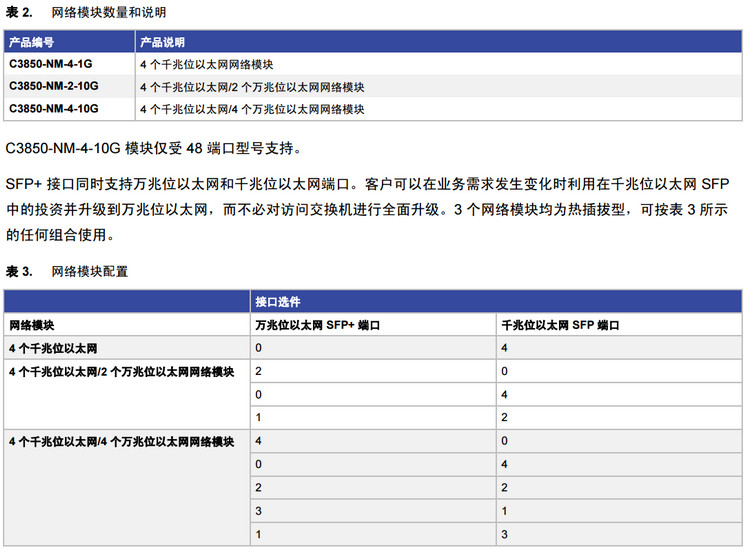Click the 4 个千兆位以太网/4 个万兆位 row label in table 3
The width and height of the screenshot is (750, 557).
coord(121,440)
